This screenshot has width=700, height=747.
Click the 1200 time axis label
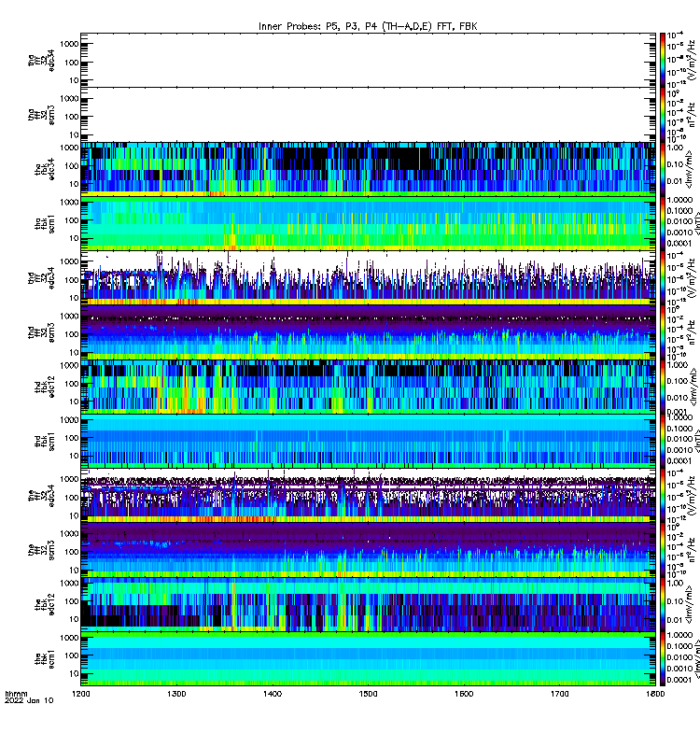click(x=81, y=694)
